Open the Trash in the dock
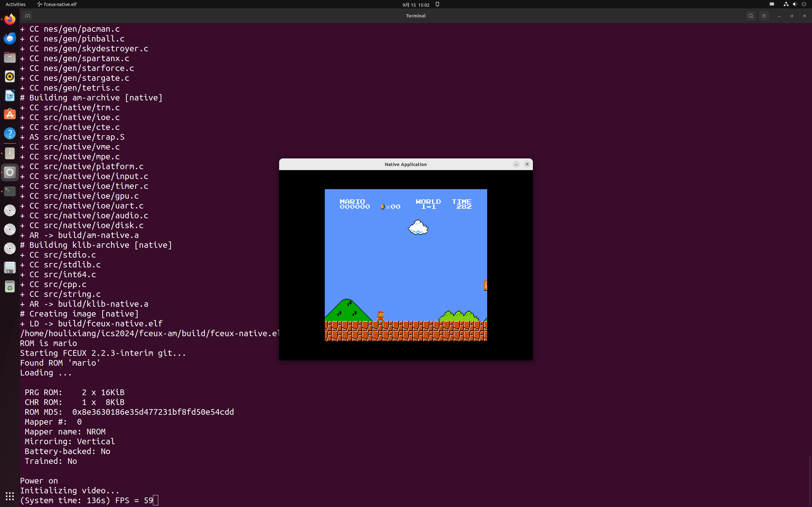The image size is (812, 507). coord(10,287)
